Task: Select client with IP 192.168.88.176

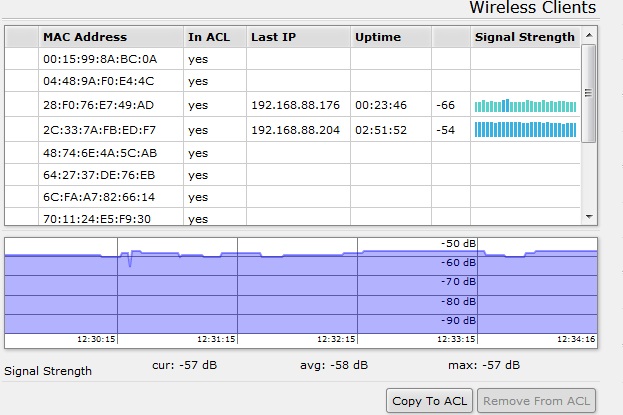Action: pos(295,105)
